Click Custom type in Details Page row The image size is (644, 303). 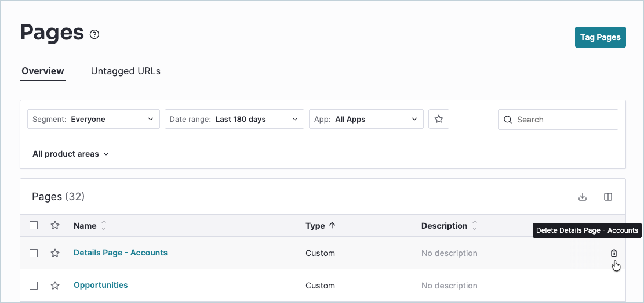(x=320, y=253)
